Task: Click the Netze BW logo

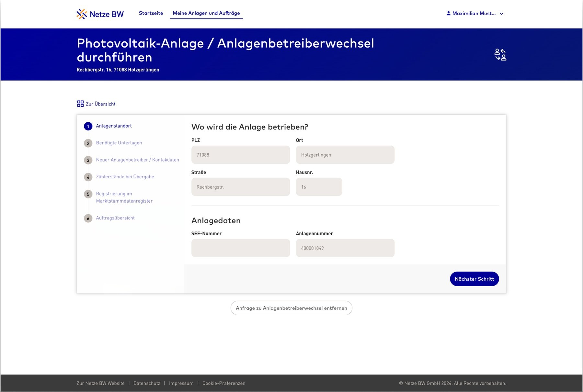Action: pyautogui.click(x=100, y=14)
